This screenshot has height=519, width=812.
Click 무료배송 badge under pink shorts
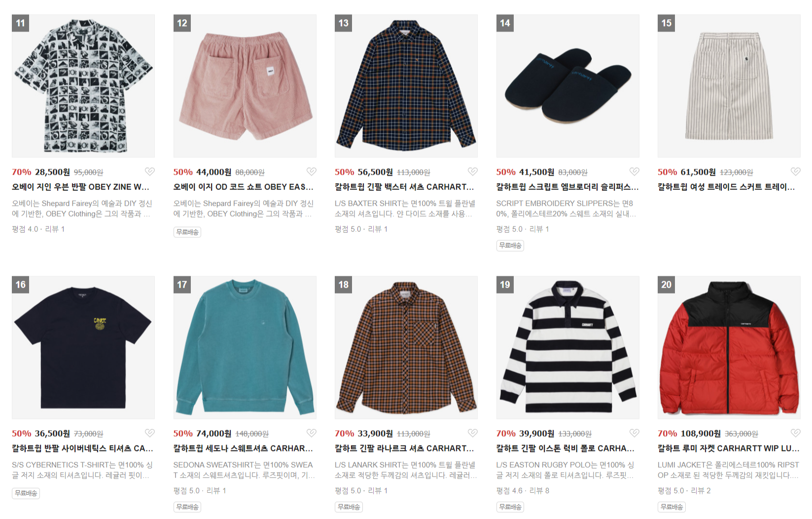click(187, 232)
